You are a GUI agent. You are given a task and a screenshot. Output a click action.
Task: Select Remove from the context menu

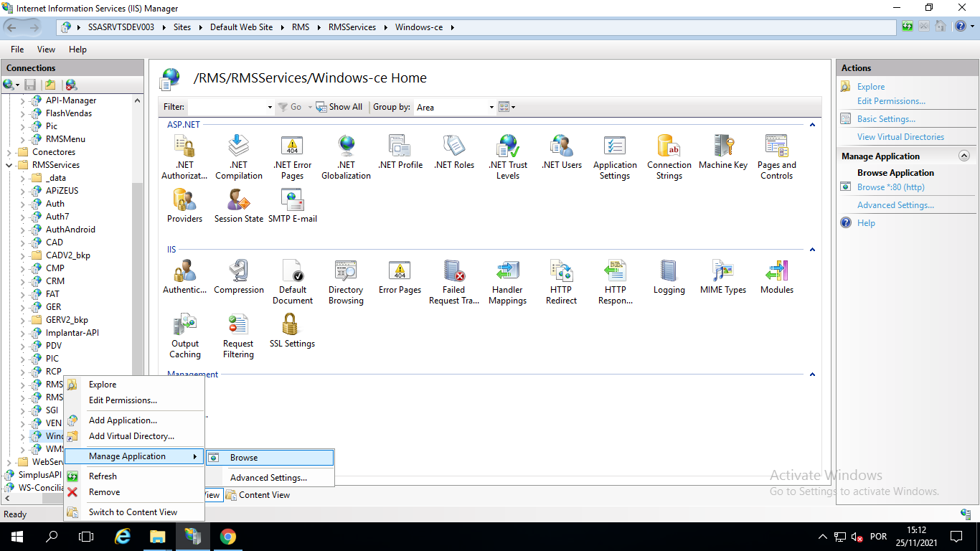[x=134, y=492]
